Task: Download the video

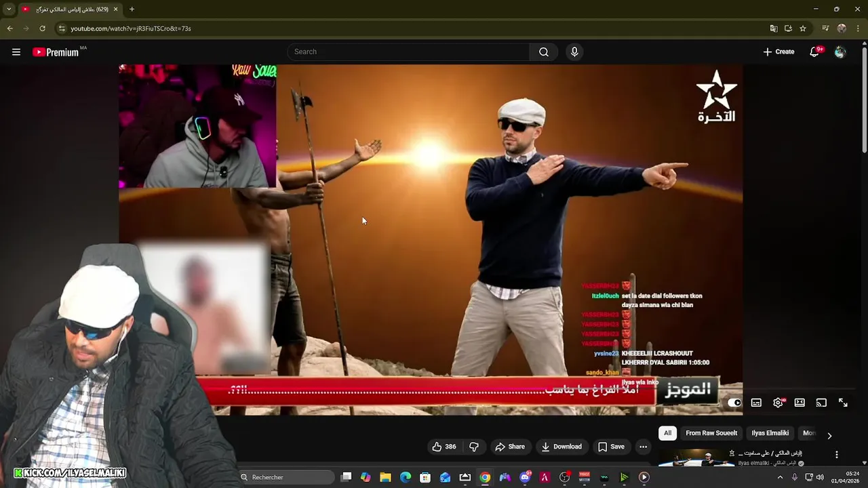Action: pos(561,447)
